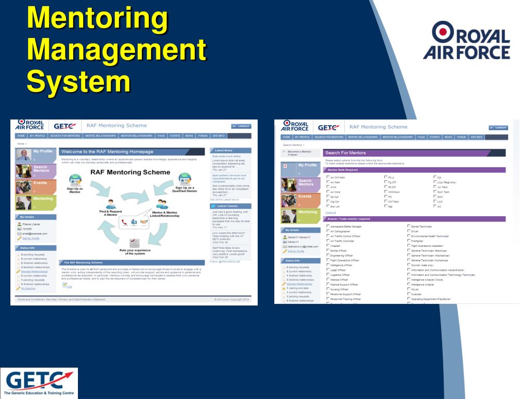
Task: Open the homepage Search Mentors purple tile
Action: [35, 171]
